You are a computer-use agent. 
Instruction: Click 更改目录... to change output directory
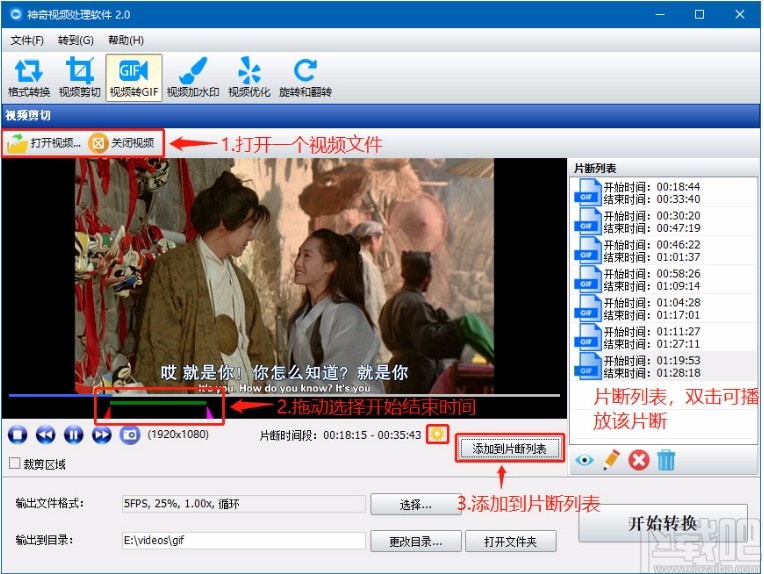(416, 541)
